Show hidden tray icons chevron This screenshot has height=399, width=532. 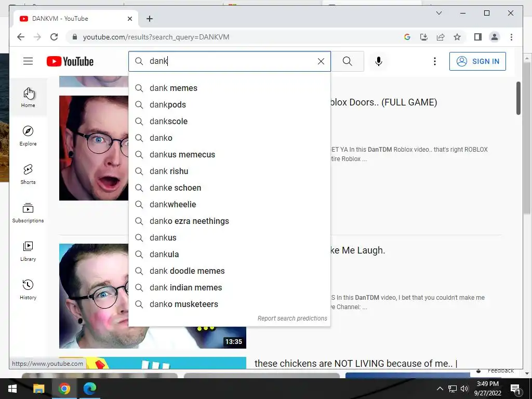[x=440, y=389]
